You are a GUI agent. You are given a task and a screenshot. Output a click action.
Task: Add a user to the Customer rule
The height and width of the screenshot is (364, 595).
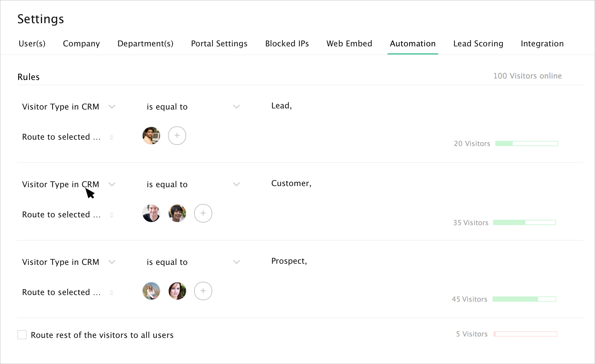click(x=203, y=213)
